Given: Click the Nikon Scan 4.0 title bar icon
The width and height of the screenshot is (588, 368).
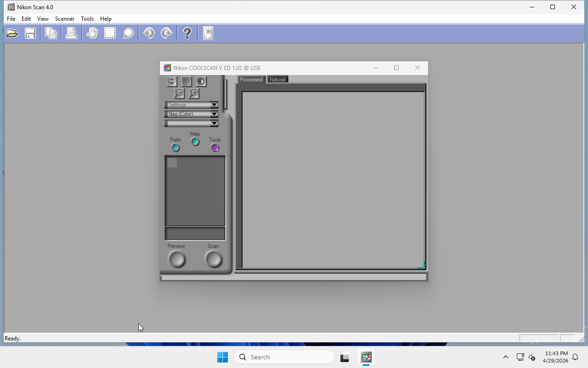Looking at the screenshot, I should point(11,7).
